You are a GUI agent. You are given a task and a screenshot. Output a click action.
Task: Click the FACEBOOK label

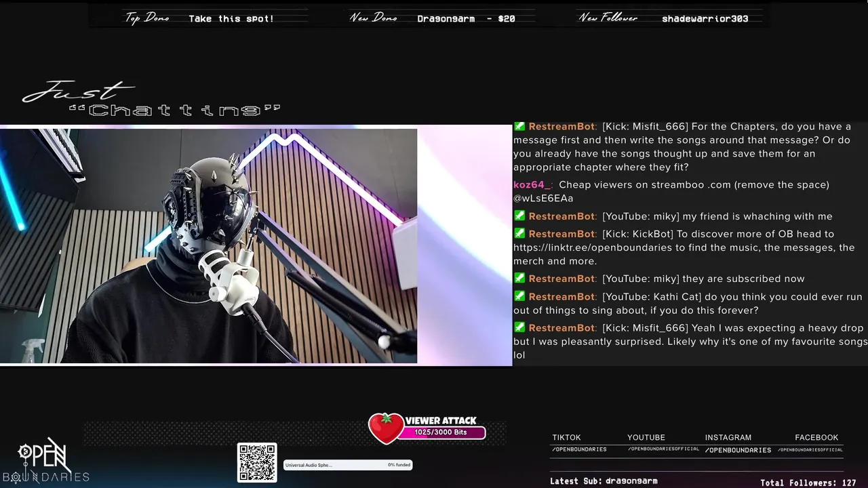click(x=816, y=437)
